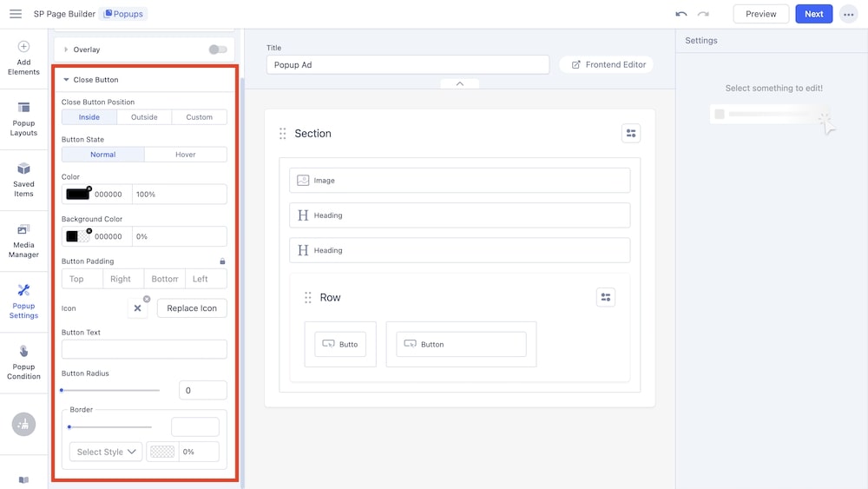The height and width of the screenshot is (489, 868).
Task: Open Popup Condition in the sidebar
Action: pyautogui.click(x=23, y=361)
